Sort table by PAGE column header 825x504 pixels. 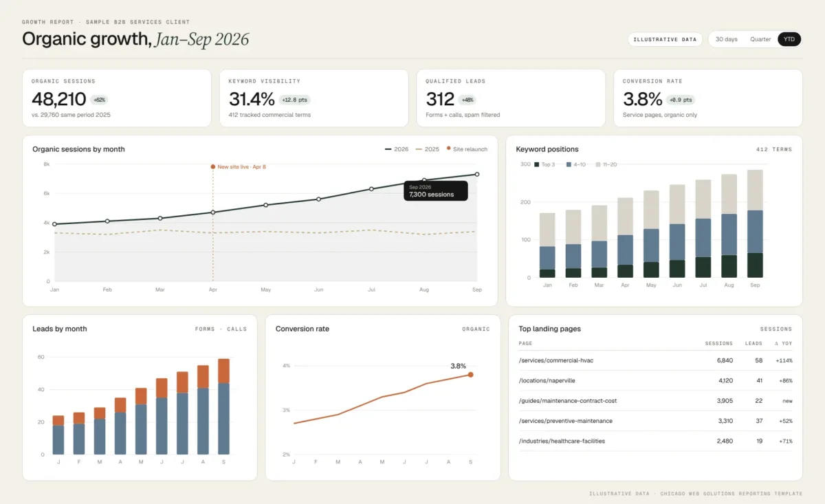[525, 343]
